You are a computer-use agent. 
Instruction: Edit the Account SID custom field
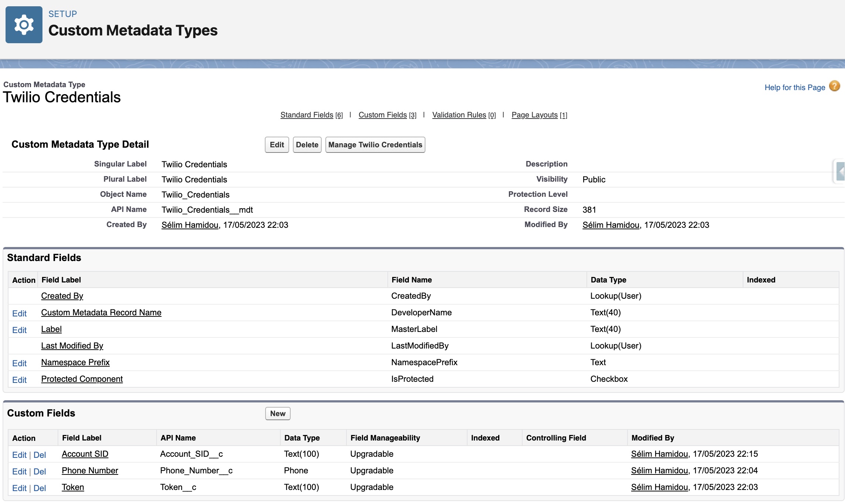pos(19,455)
